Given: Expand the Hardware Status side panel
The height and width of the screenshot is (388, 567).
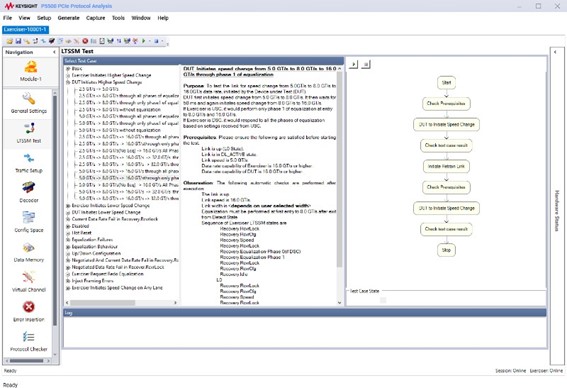Looking at the screenshot, I should (555, 52).
